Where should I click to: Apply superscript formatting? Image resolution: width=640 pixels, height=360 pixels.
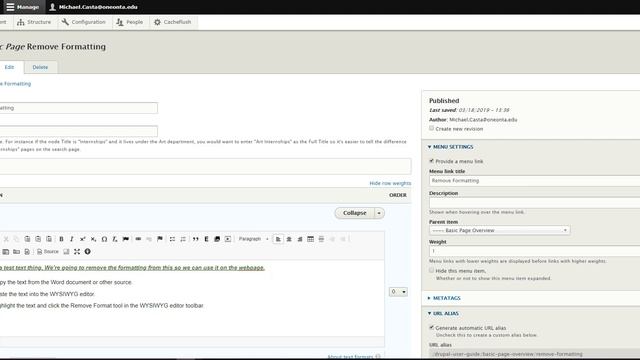[x=82, y=239]
